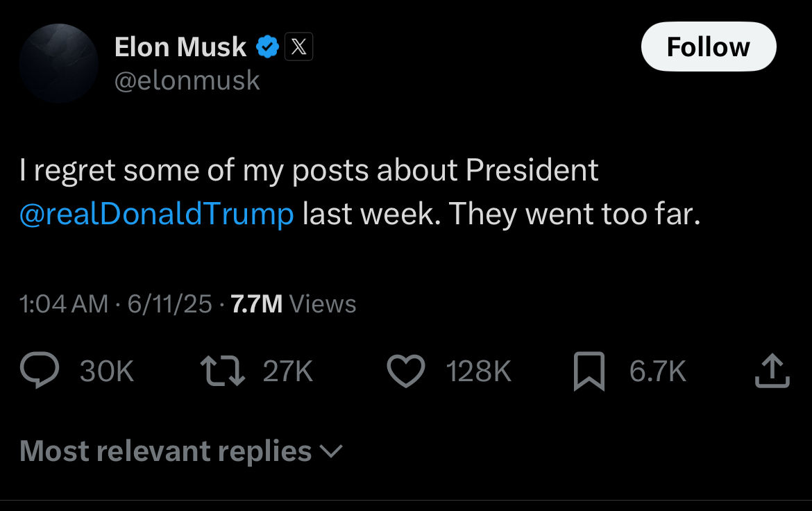The image size is (812, 511).
Task: Open Elon Musk's profile picture avatar
Action: 59,63
